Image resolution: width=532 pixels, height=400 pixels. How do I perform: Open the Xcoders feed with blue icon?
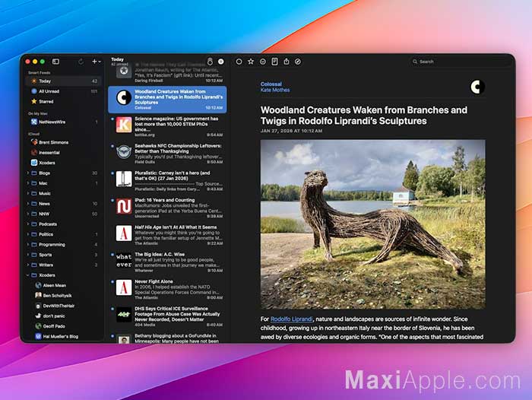64,163
